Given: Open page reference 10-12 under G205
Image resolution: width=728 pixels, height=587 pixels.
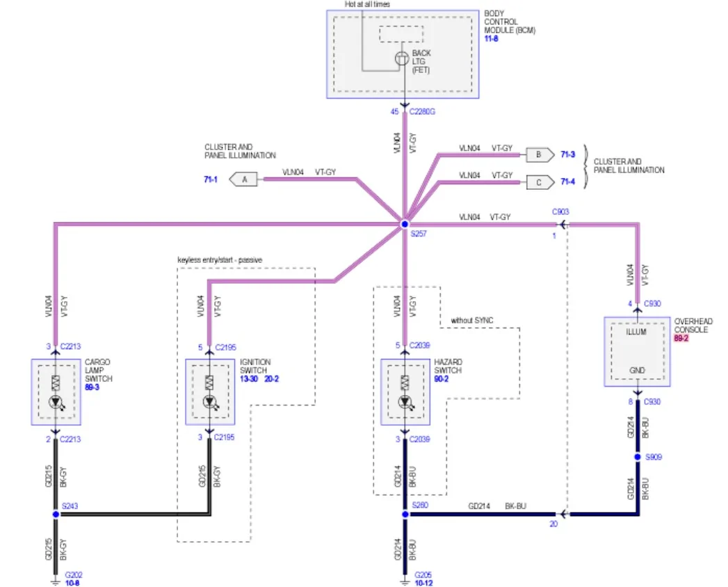Looking at the screenshot, I should 423,583.
